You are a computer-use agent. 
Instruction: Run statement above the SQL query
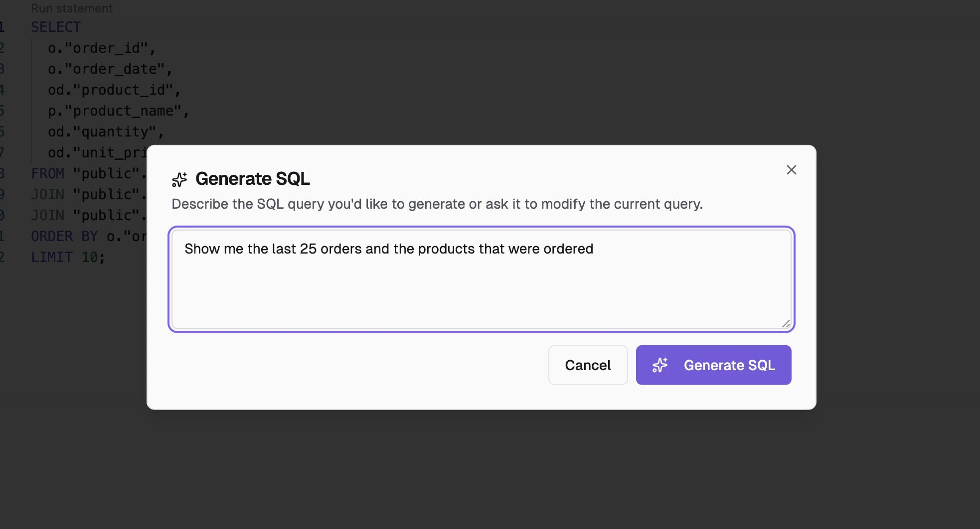[x=72, y=8]
